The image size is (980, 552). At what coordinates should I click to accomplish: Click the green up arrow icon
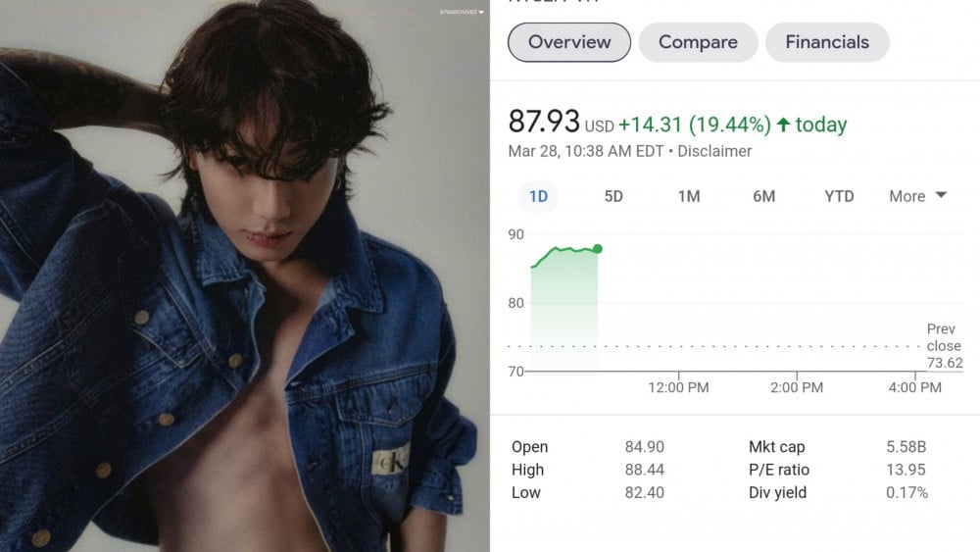[783, 125]
